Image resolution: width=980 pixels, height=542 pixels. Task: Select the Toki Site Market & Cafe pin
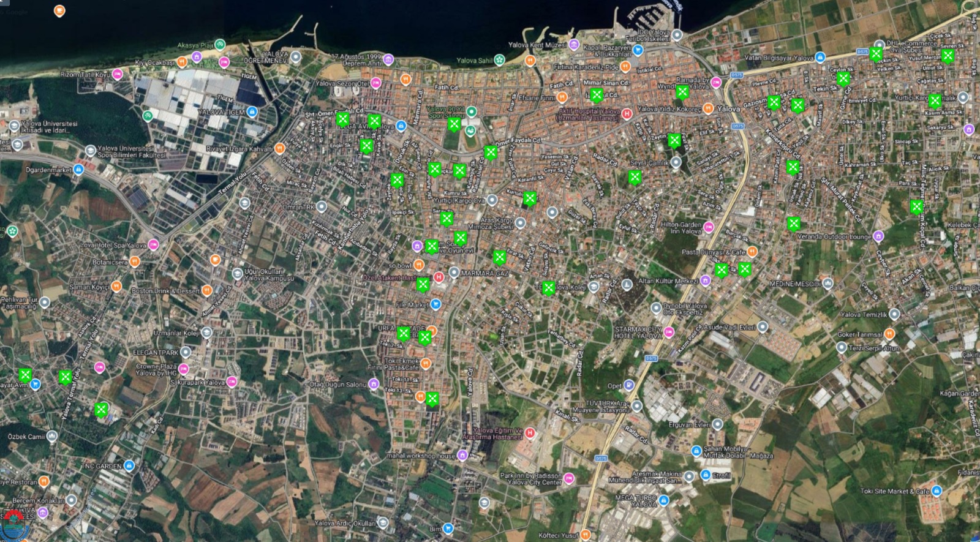pos(936,491)
